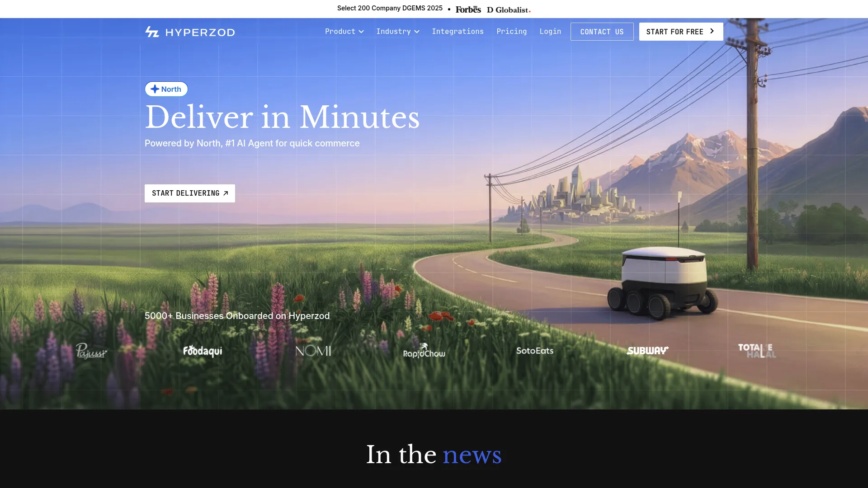This screenshot has height=488, width=868.
Task: Click the D Globalist logo in the banner
Action: [x=509, y=9]
